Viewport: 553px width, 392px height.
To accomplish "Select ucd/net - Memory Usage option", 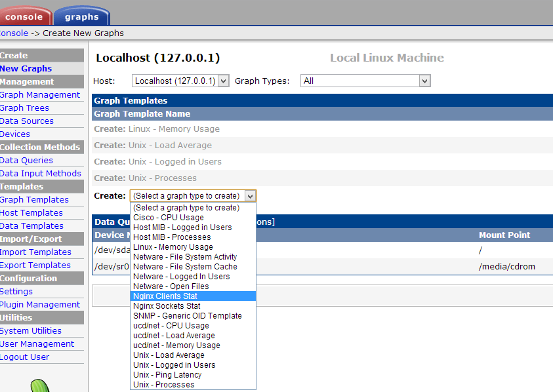I will coord(193,345).
